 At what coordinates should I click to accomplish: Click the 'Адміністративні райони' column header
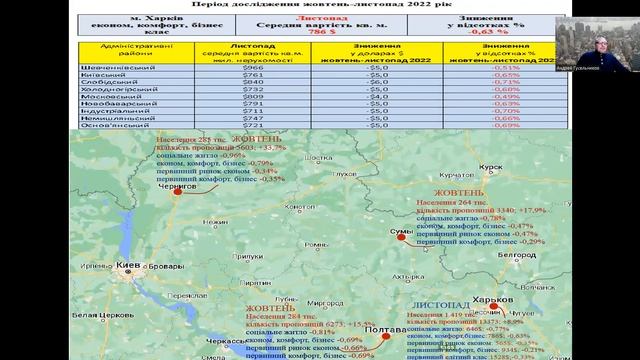pos(136,53)
